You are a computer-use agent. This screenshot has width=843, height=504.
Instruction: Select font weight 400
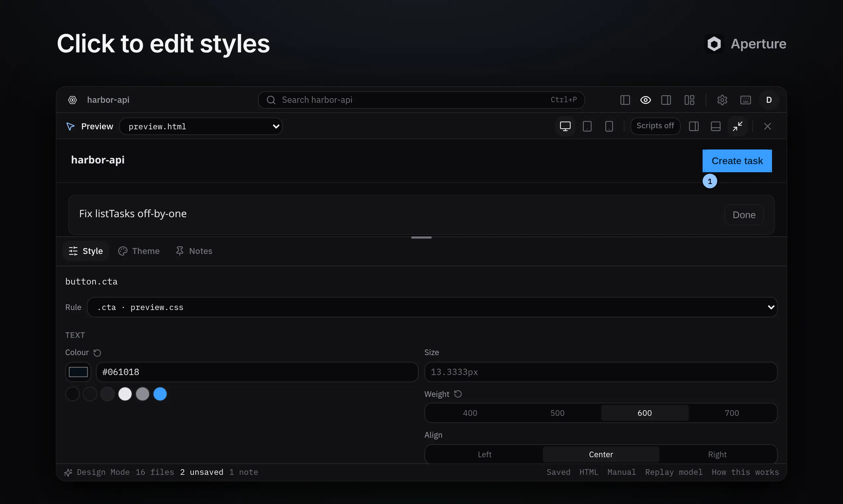(x=470, y=413)
